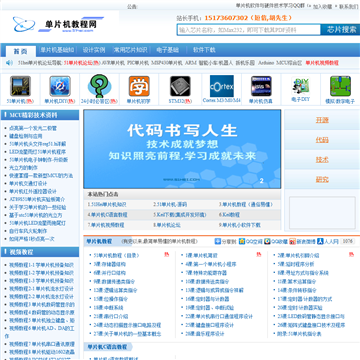
Task: Open lesson 4课:第一个单片机小程序
Action: [211, 264]
